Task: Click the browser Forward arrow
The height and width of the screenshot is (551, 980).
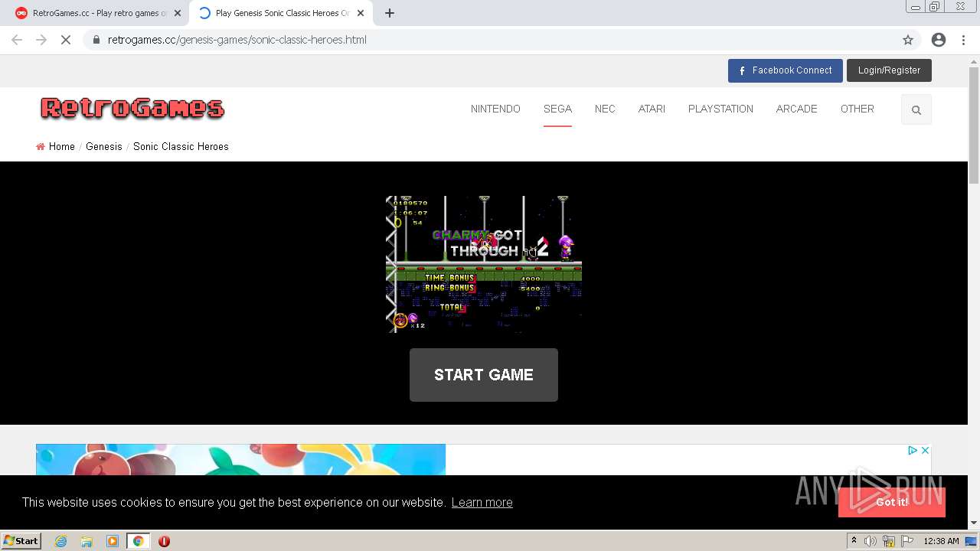Action: click(41, 40)
